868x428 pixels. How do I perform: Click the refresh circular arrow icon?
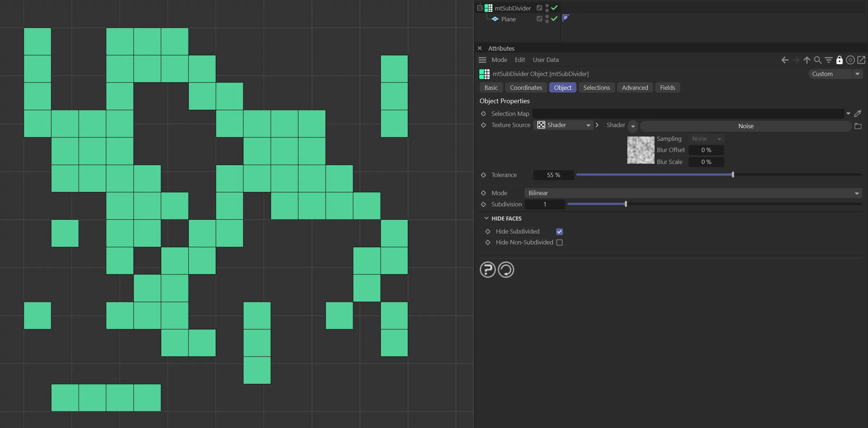(506, 270)
